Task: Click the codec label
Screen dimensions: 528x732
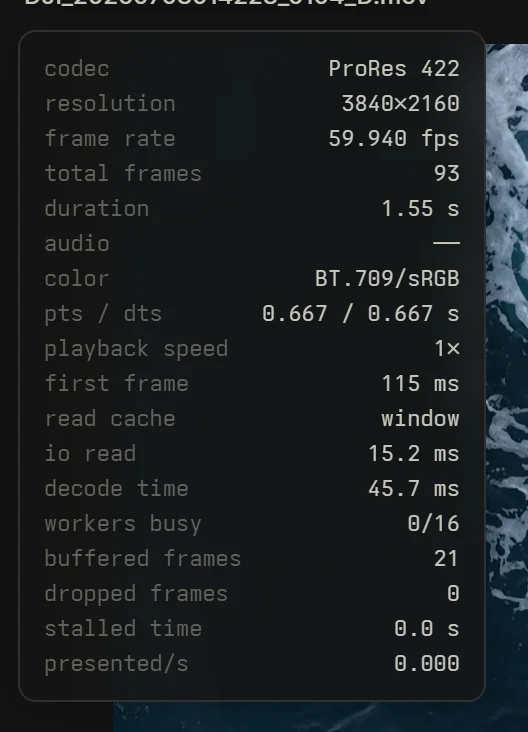Action: pos(77,69)
